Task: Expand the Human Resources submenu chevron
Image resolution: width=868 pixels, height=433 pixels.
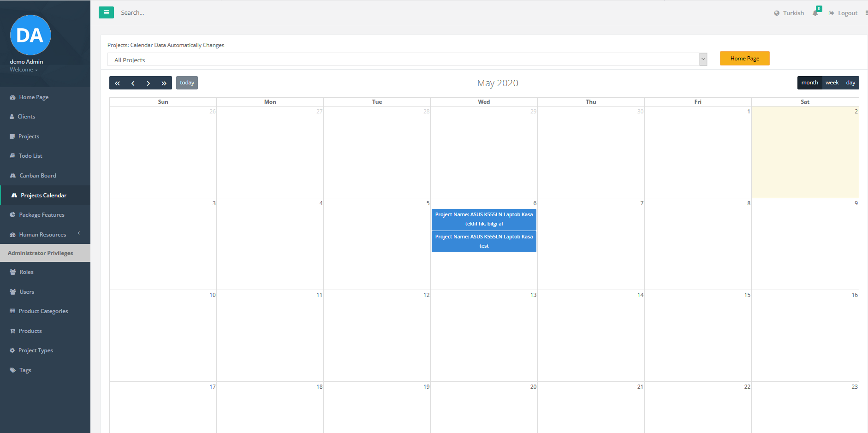Action: pos(79,233)
